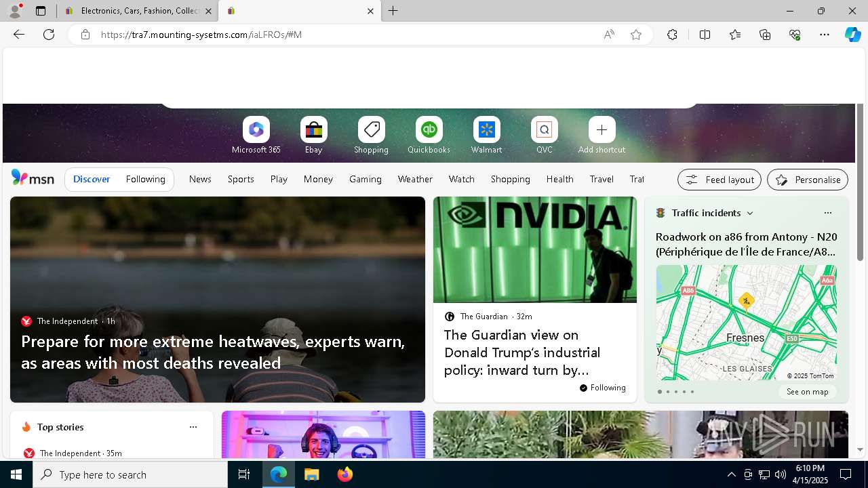
Task: Toggle Split screen view
Action: [x=705, y=35]
